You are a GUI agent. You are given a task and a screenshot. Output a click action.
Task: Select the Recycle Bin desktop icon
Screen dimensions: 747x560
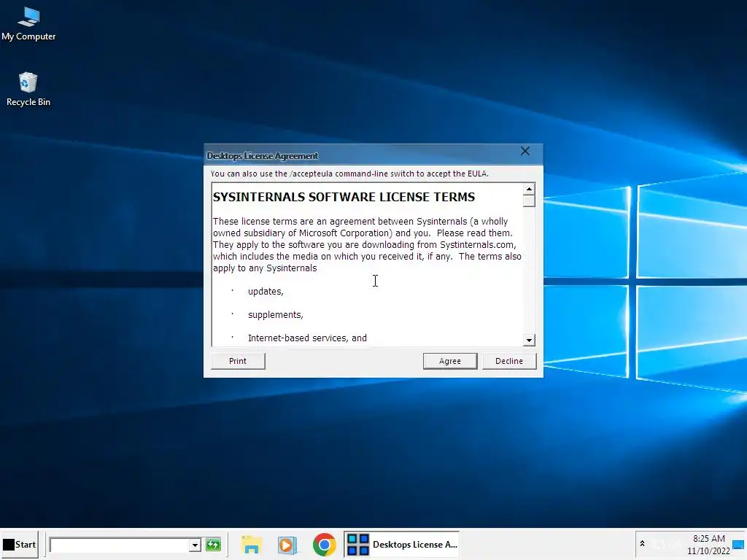[x=28, y=90]
